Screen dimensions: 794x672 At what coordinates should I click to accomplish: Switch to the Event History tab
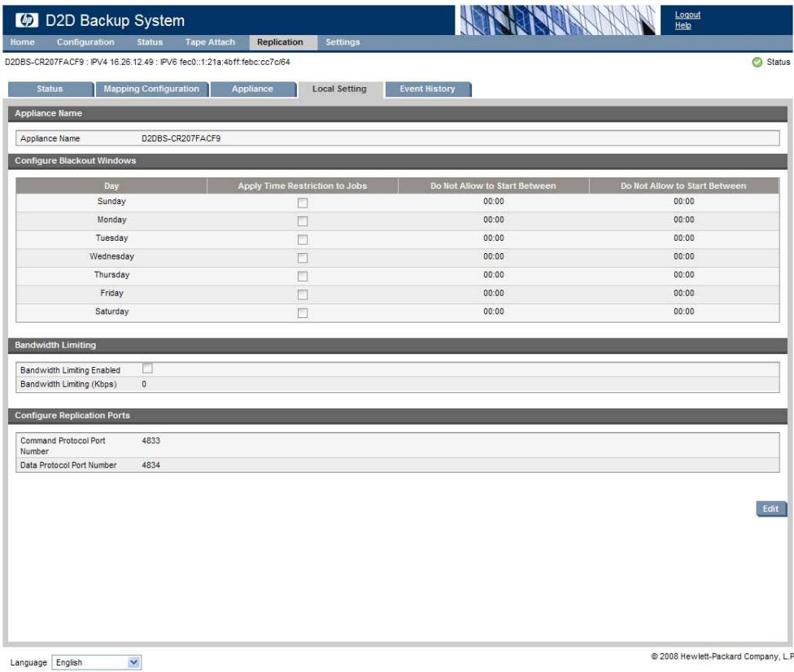click(x=428, y=89)
